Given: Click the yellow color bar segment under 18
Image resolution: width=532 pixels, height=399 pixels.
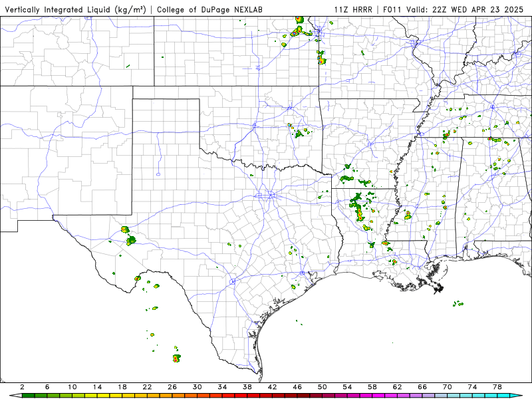Looking at the screenshot, I should point(128,396).
